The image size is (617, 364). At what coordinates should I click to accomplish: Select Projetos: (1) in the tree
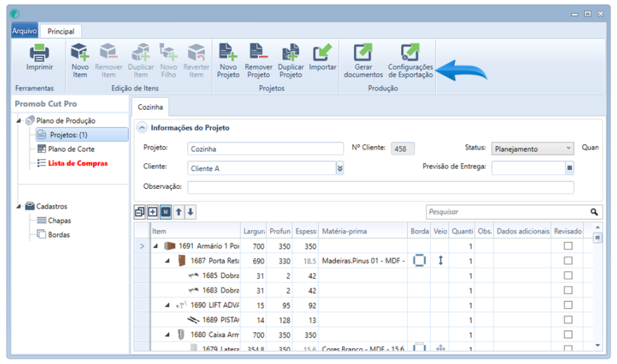(82, 135)
